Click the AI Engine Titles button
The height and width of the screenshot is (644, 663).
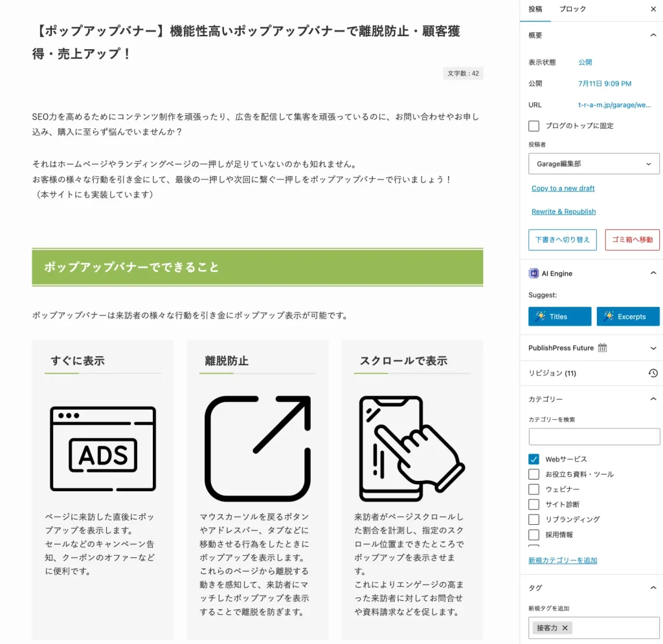559,316
